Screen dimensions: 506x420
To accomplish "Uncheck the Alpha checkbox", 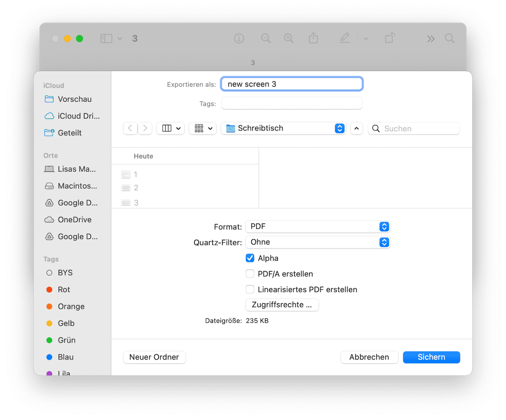I will coord(250,258).
